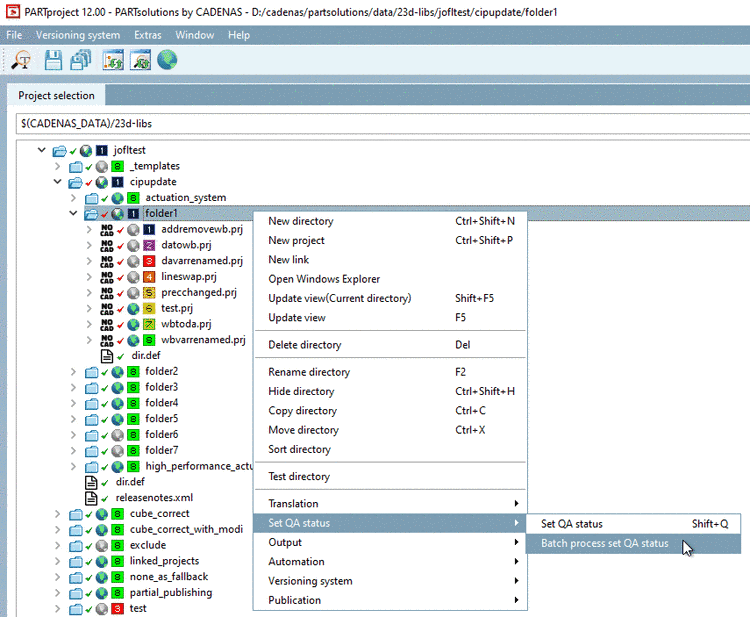Expand the folder2 tree node
Viewport: 750px width, 617px height.
click(x=73, y=371)
